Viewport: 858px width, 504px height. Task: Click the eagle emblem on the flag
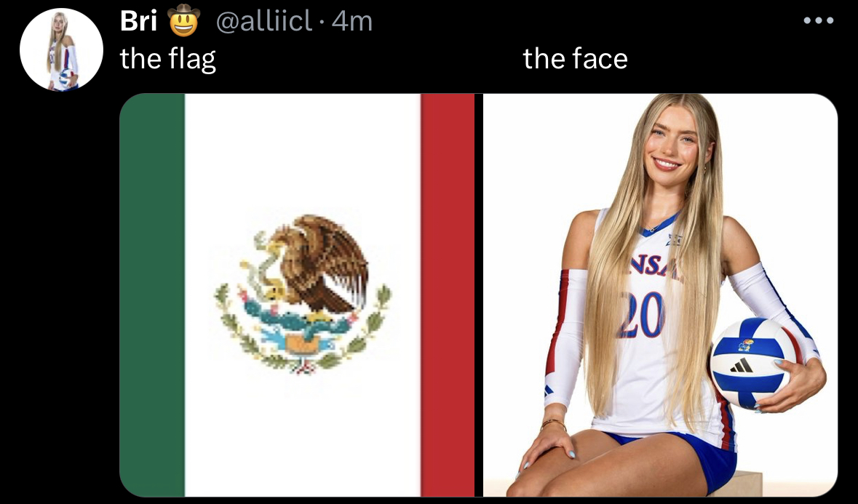pyautogui.click(x=303, y=294)
